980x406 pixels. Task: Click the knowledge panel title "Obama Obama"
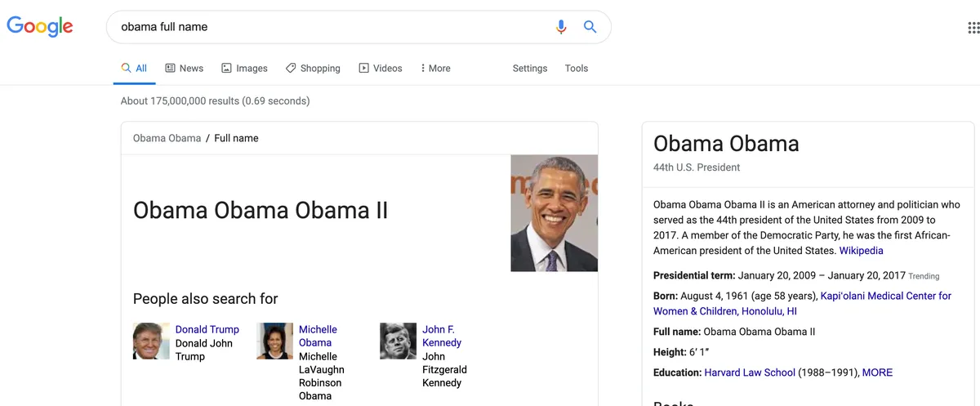tap(726, 144)
